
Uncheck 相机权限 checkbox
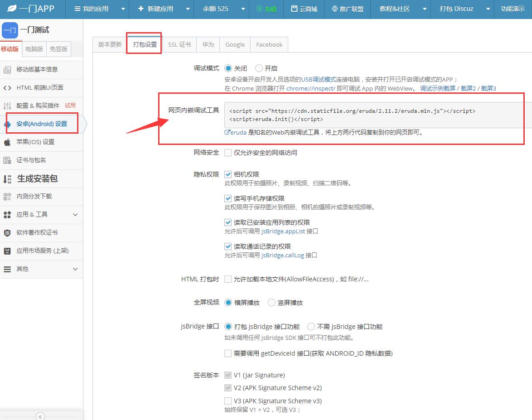[x=228, y=174]
